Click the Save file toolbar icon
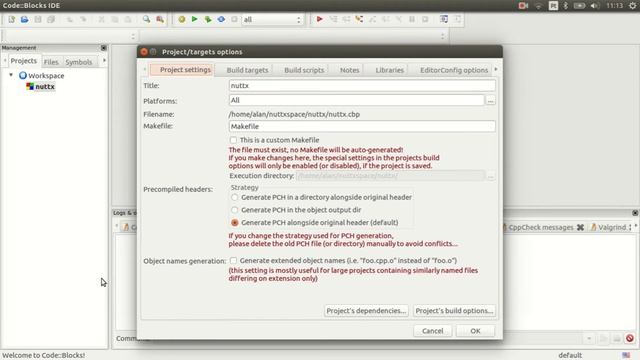Viewport: 640px width, 360px height. coord(38,19)
